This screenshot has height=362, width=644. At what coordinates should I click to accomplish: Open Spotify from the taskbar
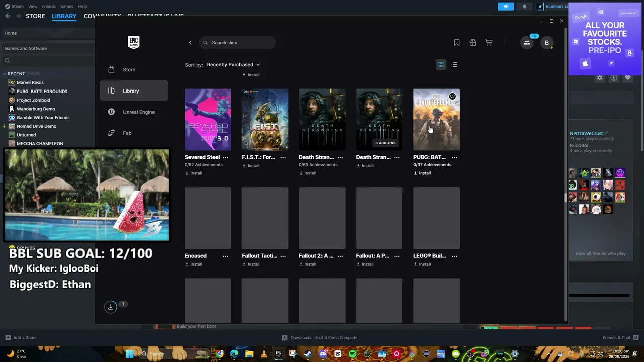coord(352,354)
